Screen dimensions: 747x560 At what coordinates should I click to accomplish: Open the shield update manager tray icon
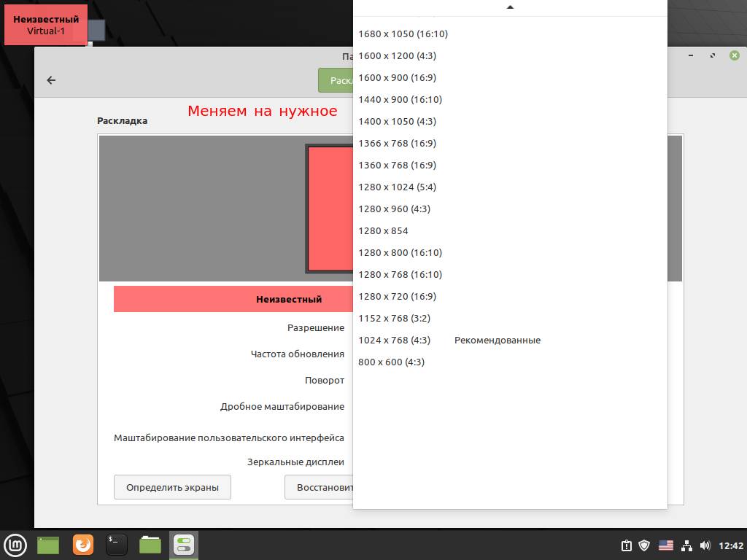[644, 545]
